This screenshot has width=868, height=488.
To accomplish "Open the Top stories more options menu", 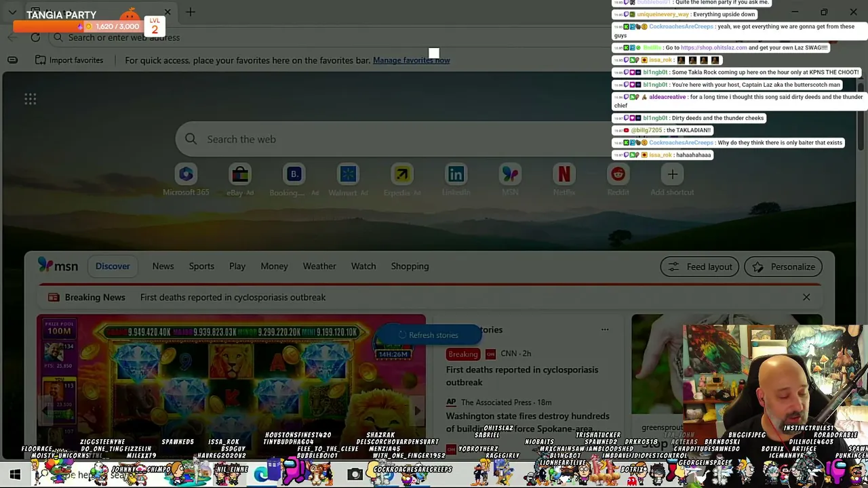I will coord(605,330).
